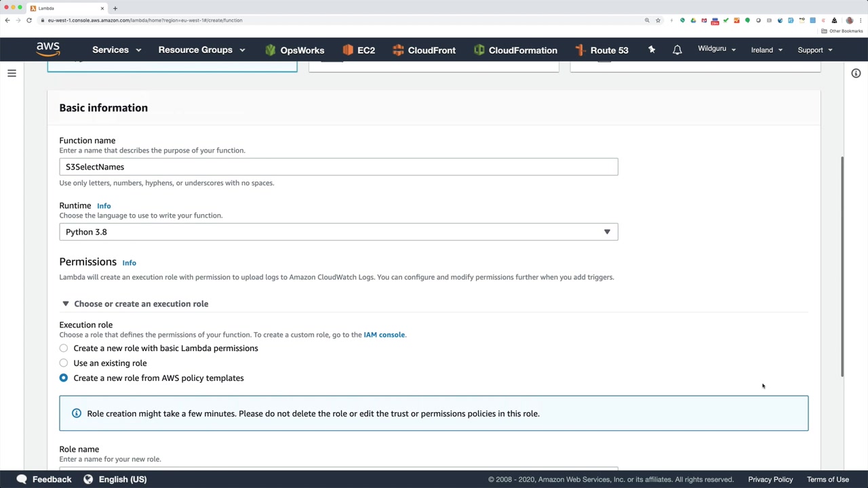Open the OpsWorks shortcut icon

point(271,50)
